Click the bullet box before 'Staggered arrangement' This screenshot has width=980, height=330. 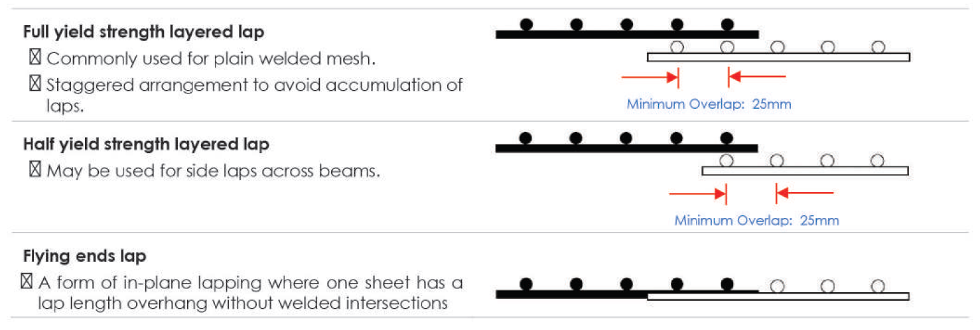pos(35,85)
